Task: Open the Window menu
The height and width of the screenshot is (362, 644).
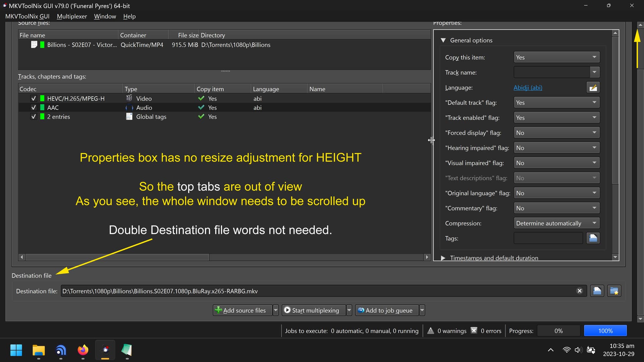Action: coord(105,16)
